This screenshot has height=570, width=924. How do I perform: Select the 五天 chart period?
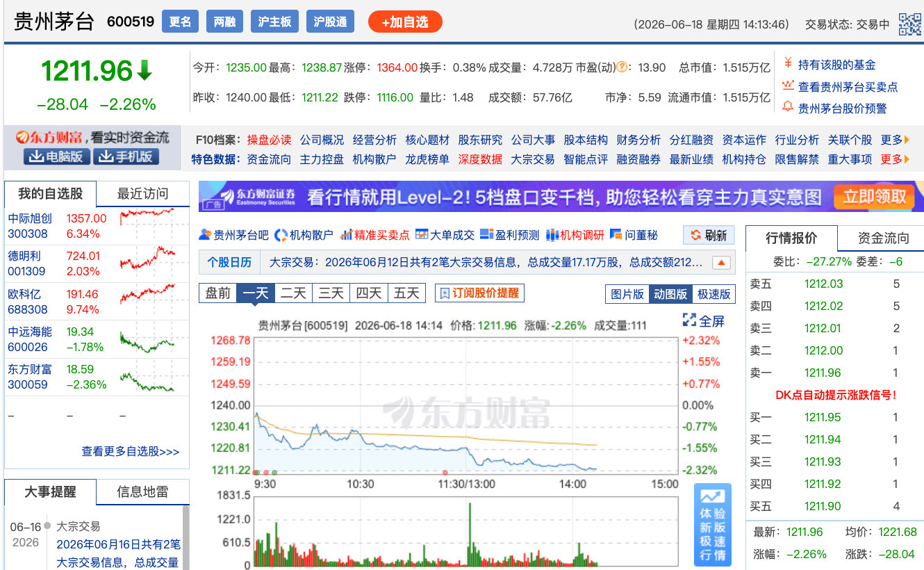406,293
